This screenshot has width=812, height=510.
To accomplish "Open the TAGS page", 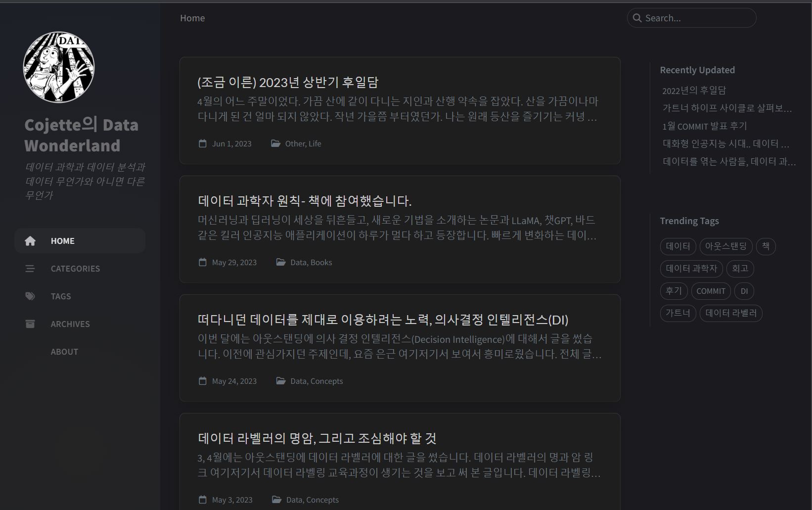I will [80, 296].
